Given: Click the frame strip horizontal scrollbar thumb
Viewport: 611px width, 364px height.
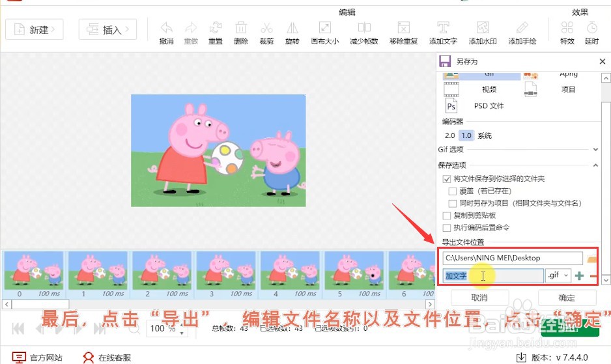Looking at the screenshot, I should [x=40, y=304].
